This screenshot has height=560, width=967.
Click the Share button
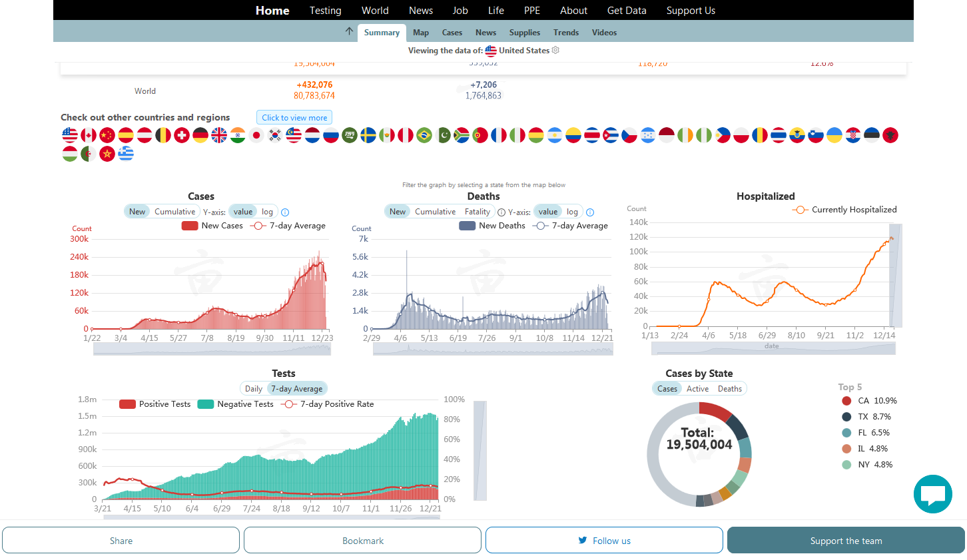click(x=121, y=540)
